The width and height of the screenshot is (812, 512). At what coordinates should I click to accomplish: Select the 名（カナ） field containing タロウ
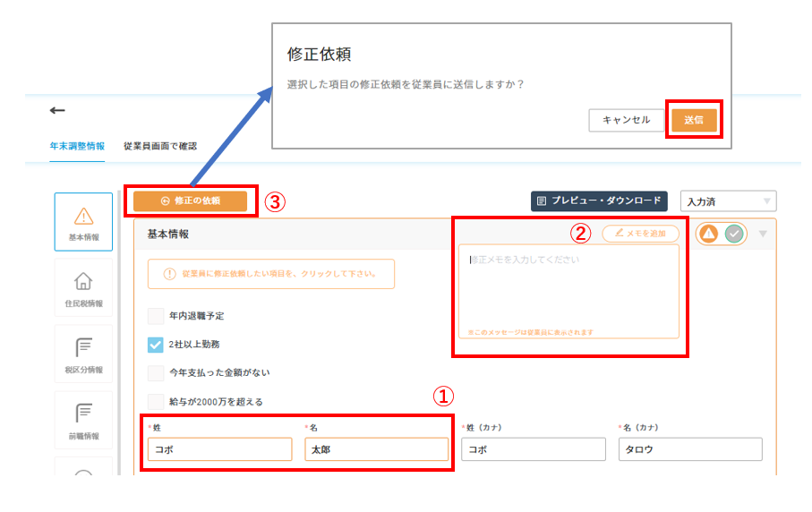[x=690, y=449]
